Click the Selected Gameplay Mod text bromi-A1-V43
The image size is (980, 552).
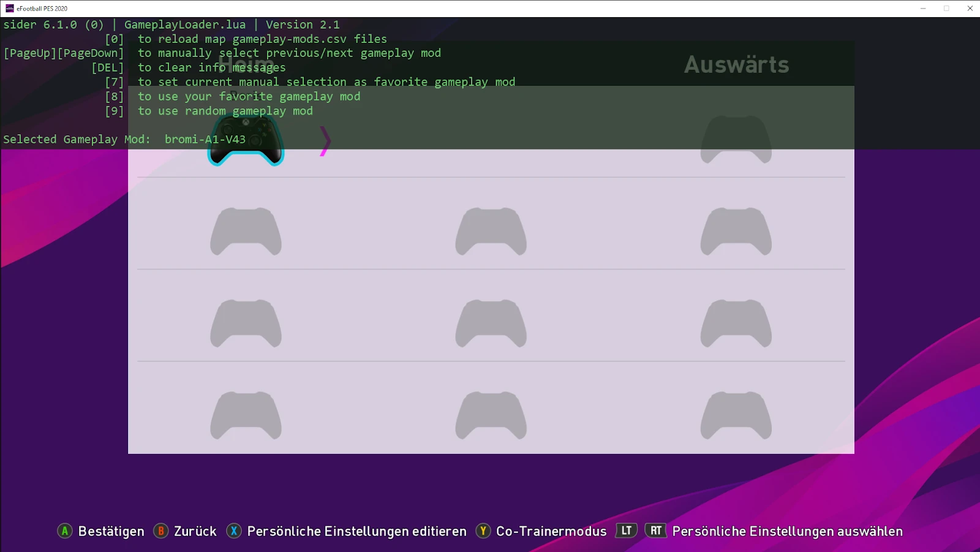205,139
